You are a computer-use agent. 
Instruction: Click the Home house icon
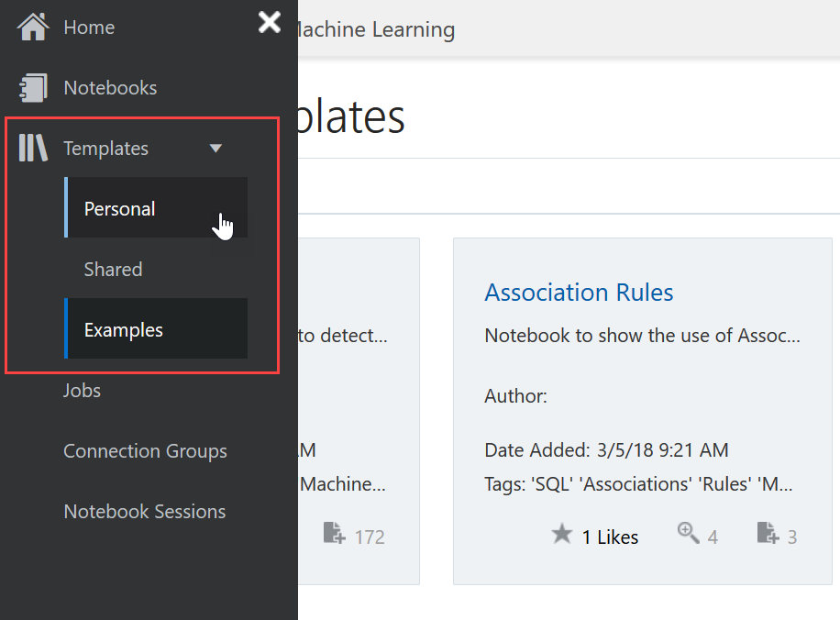click(x=33, y=27)
